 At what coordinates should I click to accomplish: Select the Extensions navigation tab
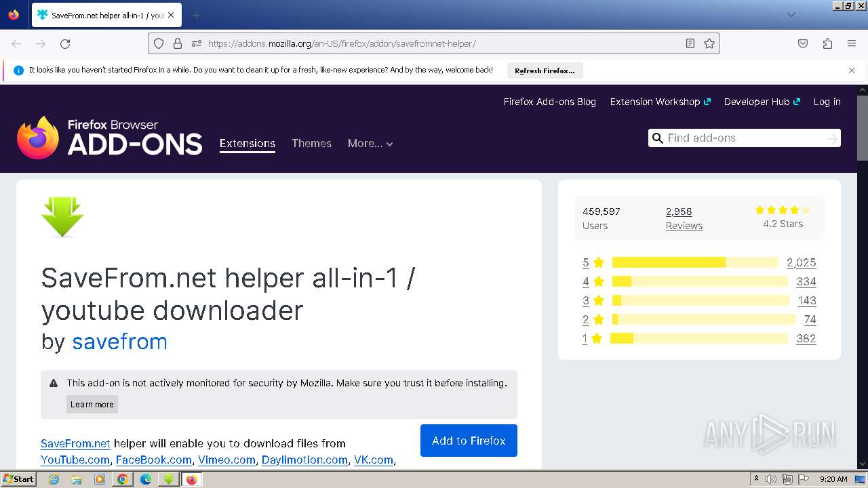click(x=247, y=143)
